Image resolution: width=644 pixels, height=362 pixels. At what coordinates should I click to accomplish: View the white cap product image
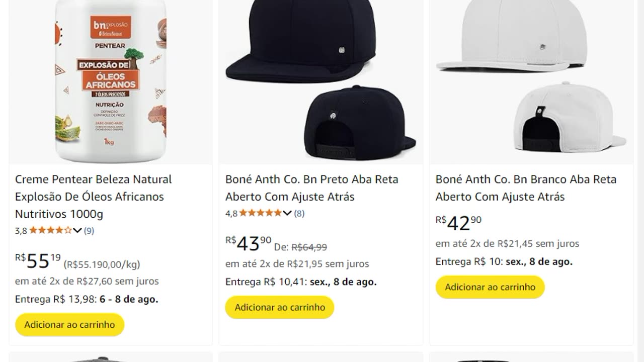point(531,80)
